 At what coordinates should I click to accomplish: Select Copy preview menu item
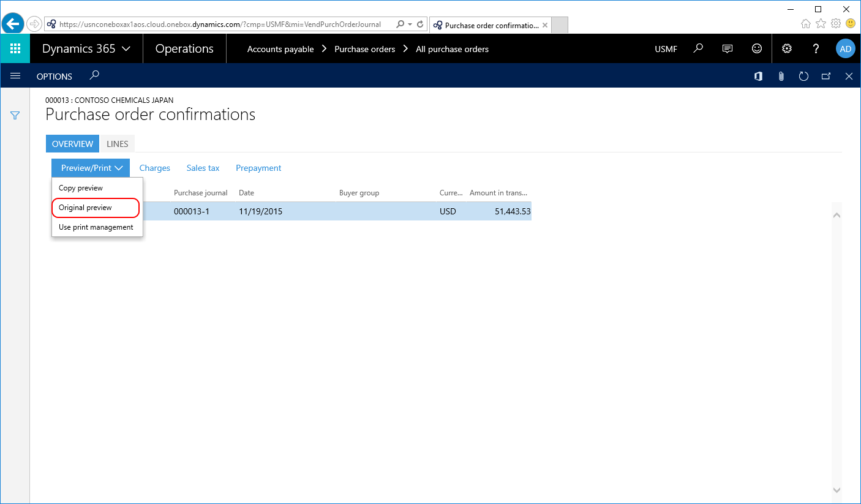(97, 188)
